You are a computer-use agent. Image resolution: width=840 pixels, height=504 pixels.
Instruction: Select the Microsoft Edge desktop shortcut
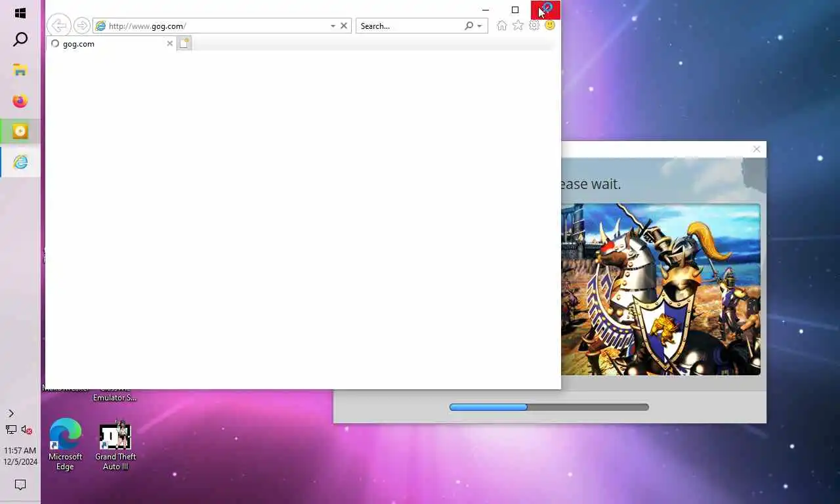point(66,444)
